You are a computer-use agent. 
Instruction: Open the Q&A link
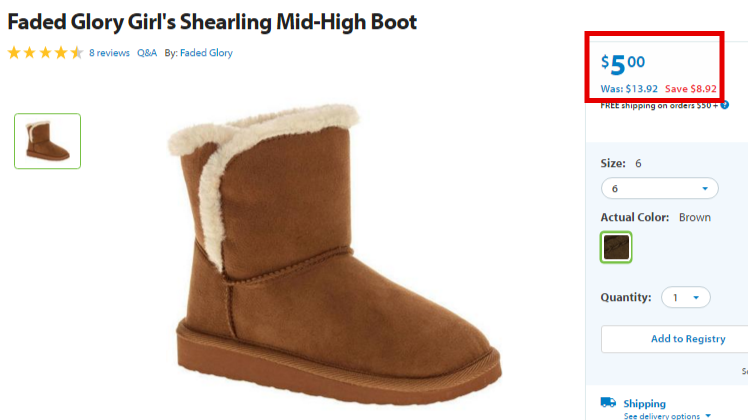point(147,53)
